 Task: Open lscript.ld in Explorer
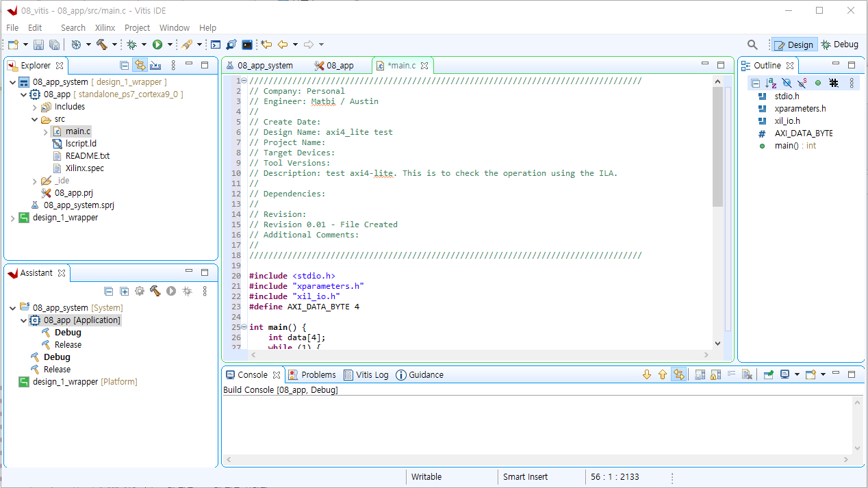(x=81, y=144)
